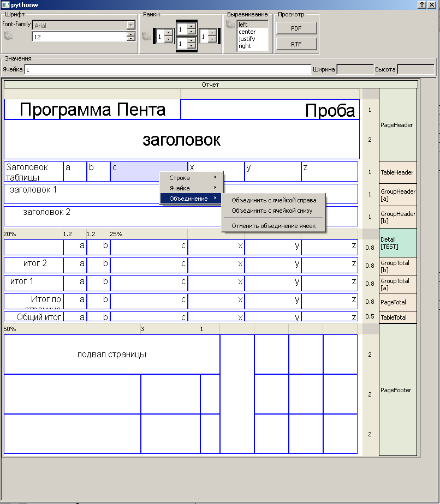The width and height of the screenshot is (440, 504).
Task: Open the font-family Arial dropdown
Action: point(130,25)
